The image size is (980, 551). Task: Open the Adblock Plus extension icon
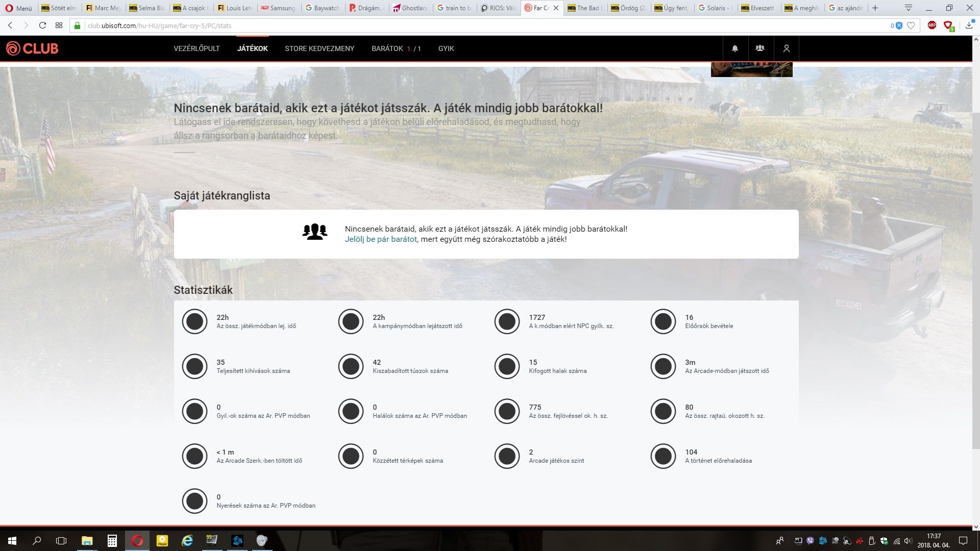coord(932,26)
